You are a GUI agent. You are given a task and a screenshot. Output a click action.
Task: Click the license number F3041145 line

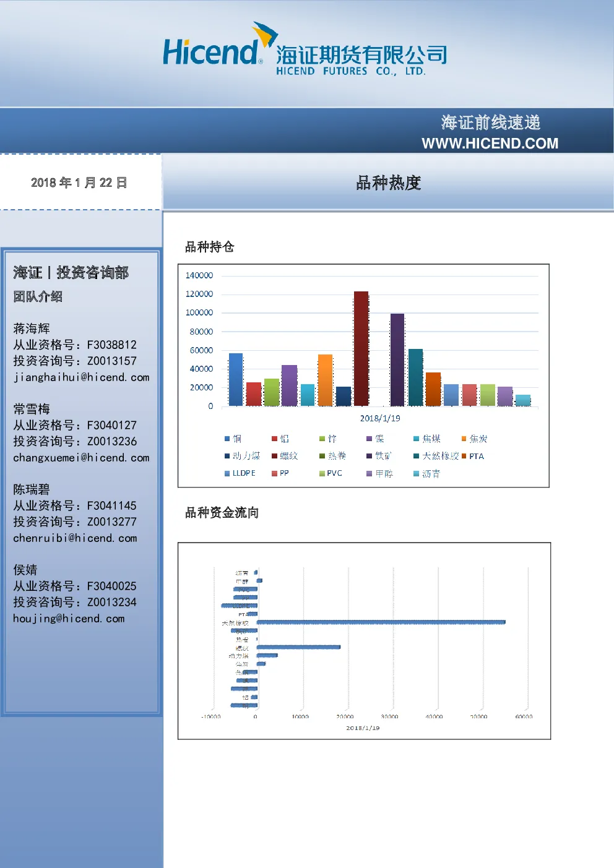(75, 505)
